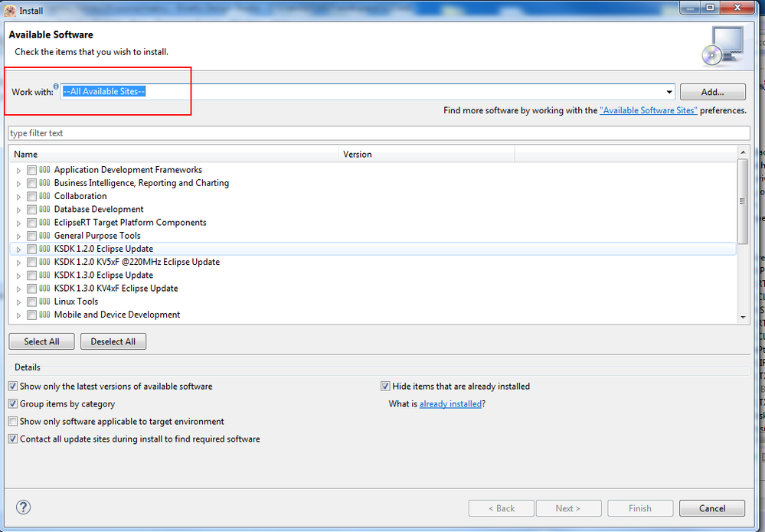Expand KSDK 1.2.0 KV5xF @220MHz Eclipse Update

(18, 263)
